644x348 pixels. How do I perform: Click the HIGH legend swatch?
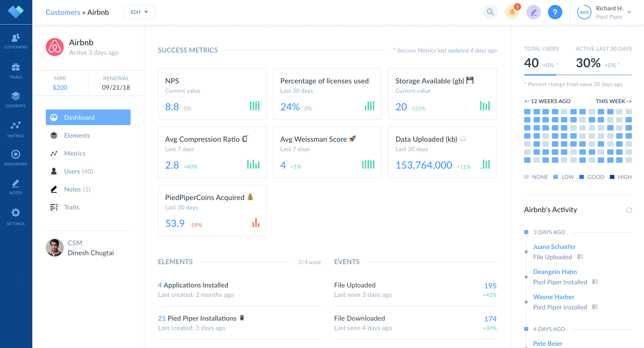[x=612, y=177]
